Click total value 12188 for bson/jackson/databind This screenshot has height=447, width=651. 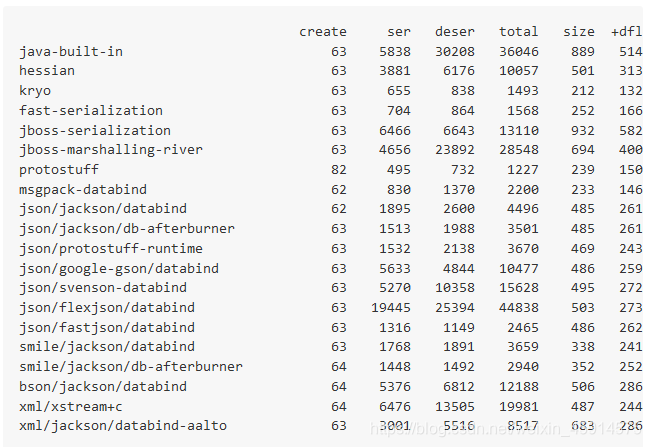pyautogui.click(x=519, y=386)
